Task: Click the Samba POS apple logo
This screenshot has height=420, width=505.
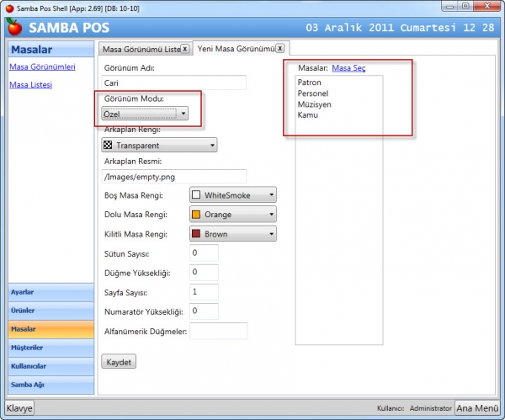Action: point(13,27)
